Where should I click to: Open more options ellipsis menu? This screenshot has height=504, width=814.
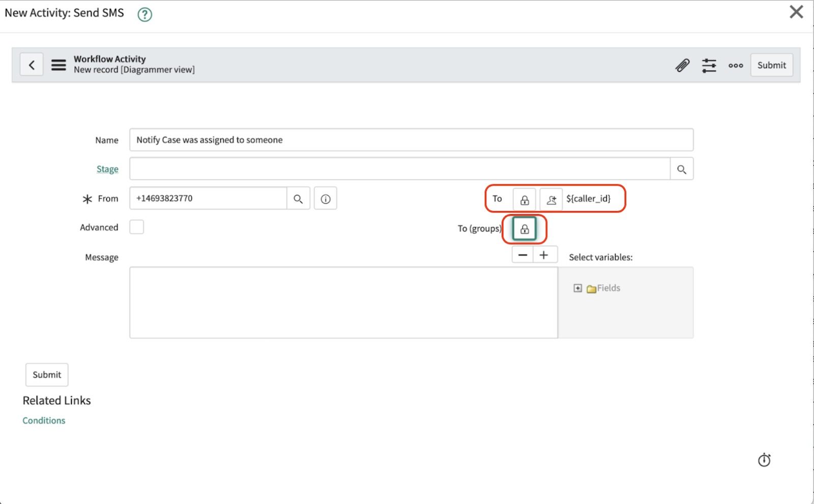(x=736, y=65)
